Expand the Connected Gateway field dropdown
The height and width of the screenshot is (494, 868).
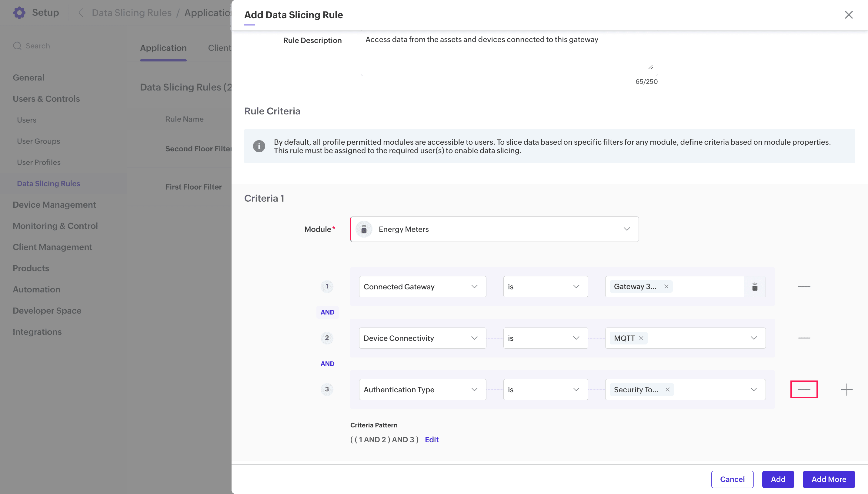422,287
